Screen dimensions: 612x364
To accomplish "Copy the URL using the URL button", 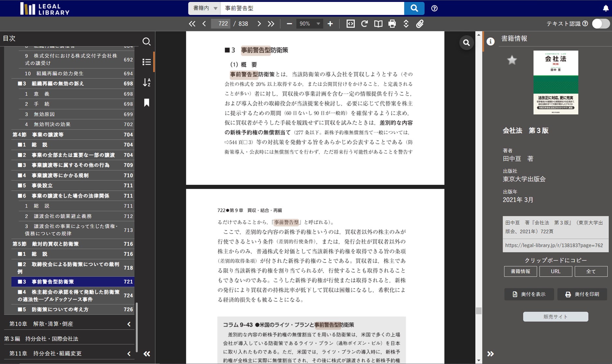I will coord(556,271).
